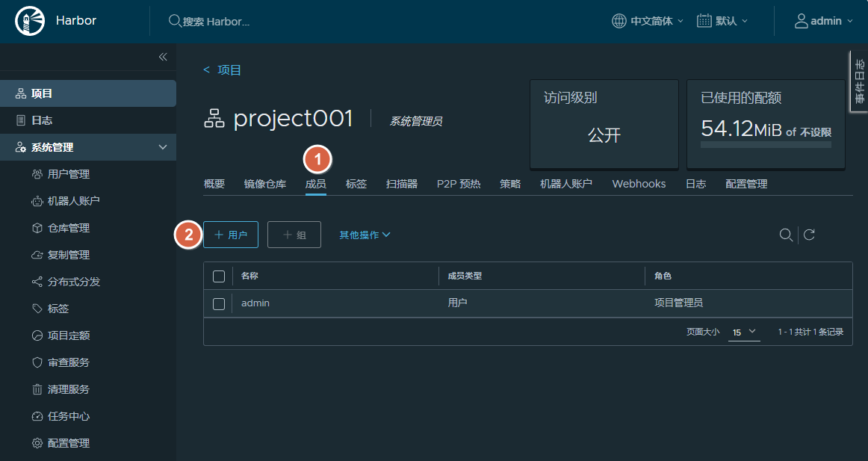
Task: Go back via the < 项目 link
Action: tap(222, 69)
